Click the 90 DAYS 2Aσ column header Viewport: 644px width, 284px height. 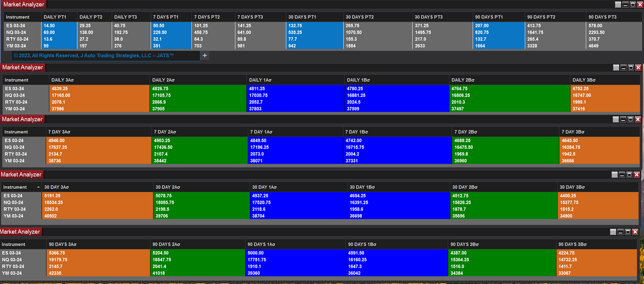click(x=197, y=244)
